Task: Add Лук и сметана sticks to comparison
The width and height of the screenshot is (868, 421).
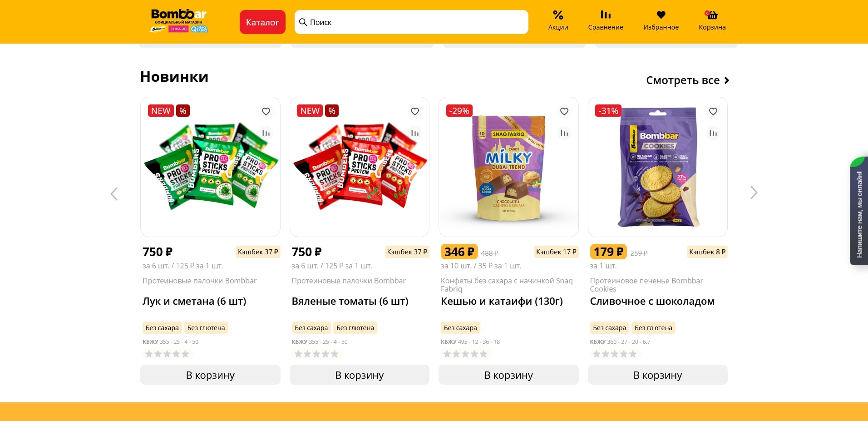Action: tap(266, 133)
